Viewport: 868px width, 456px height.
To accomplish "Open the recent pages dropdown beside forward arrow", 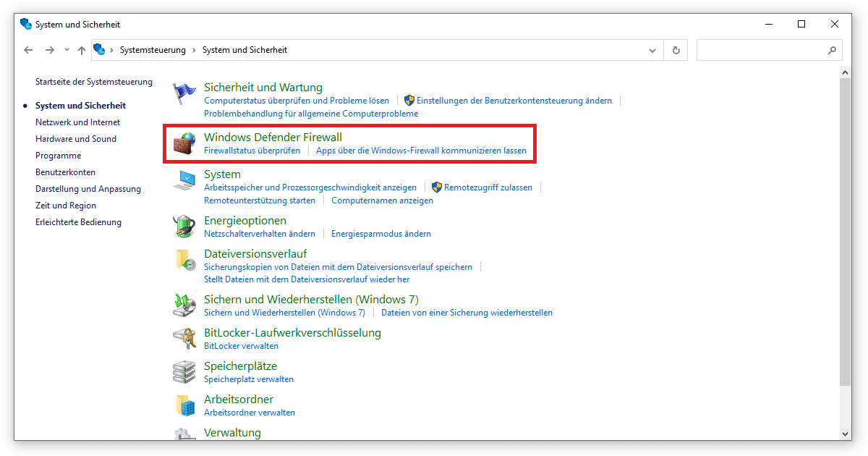I will [66, 50].
